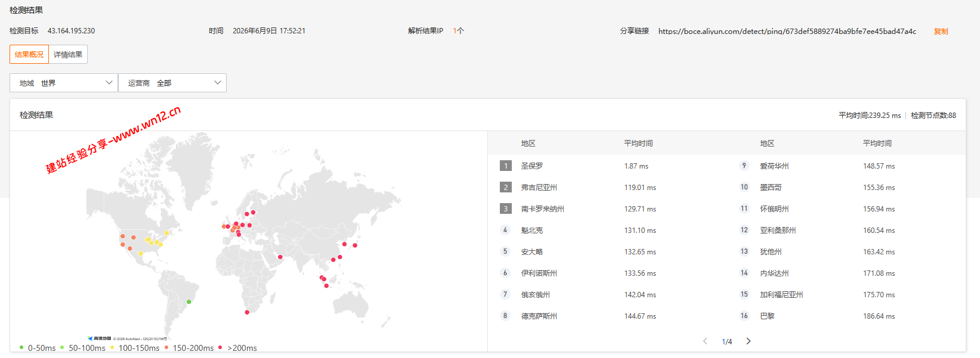Click the 186.64 ms value
The width and height of the screenshot is (980, 358).
coord(879,316)
